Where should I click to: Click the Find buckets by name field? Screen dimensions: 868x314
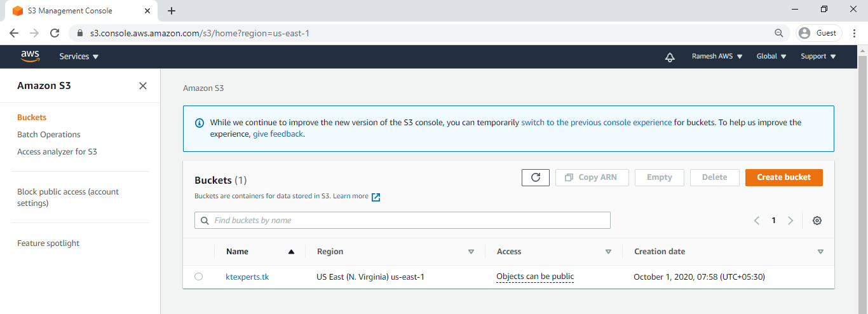(402, 221)
